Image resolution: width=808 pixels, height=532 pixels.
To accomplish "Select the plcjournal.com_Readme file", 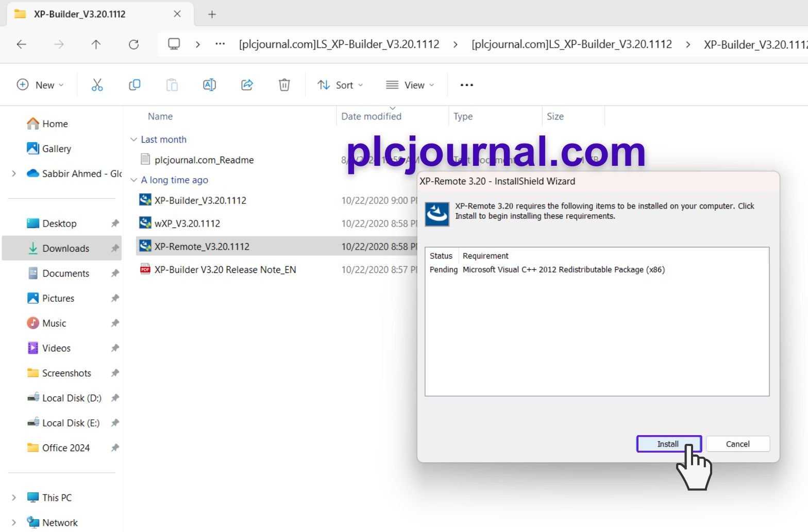I will point(204,160).
